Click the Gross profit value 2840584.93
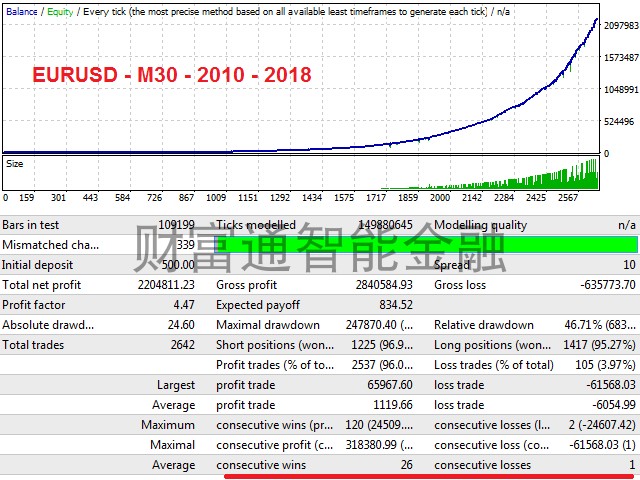The image size is (640, 480). [384, 285]
